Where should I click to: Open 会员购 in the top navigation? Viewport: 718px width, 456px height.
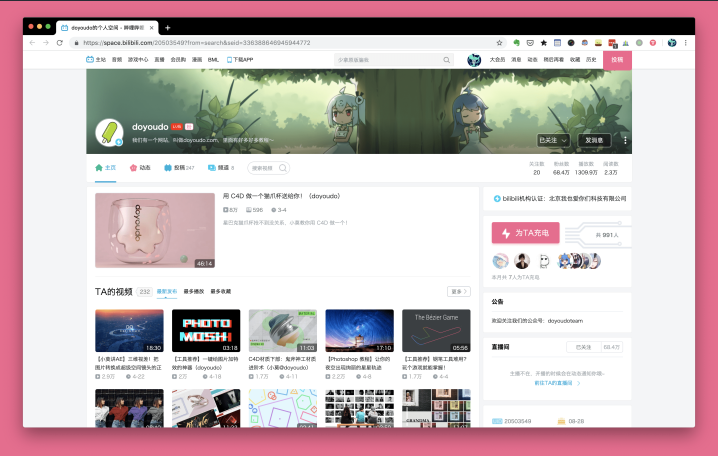178,60
